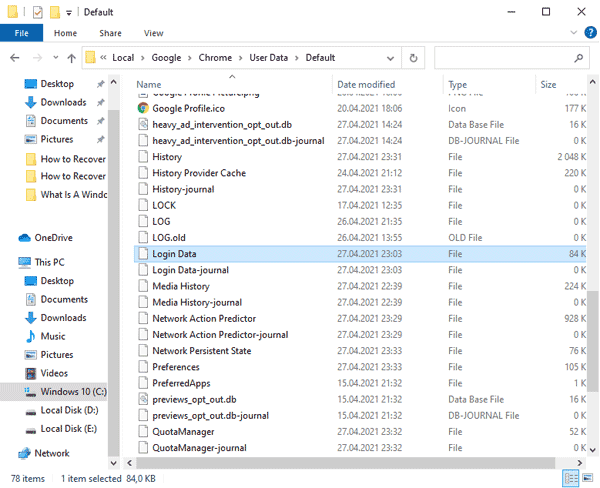Click the pinned Documents icon in Quick access
This screenshot has width=600, height=488.
[x=30, y=121]
